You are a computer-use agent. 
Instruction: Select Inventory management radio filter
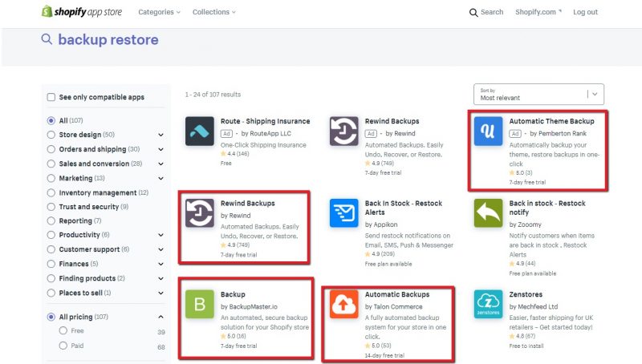[x=51, y=192]
